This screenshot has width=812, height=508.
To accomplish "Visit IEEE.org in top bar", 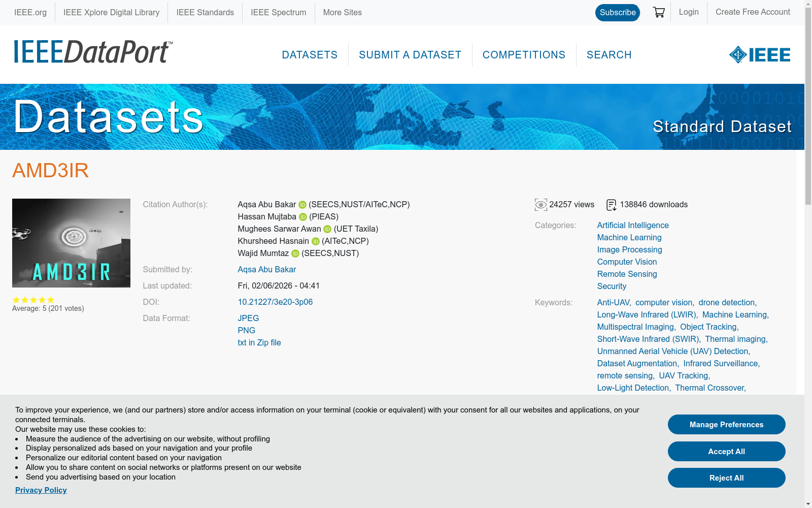I will pos(30,12).
